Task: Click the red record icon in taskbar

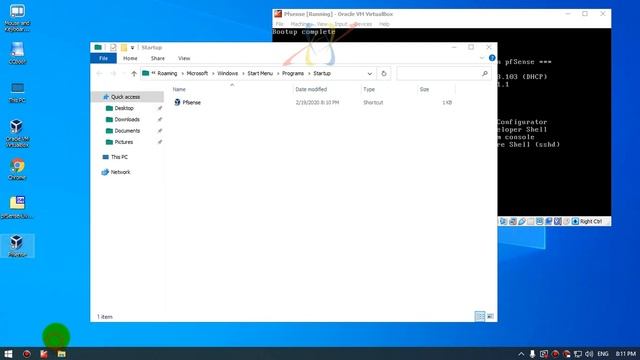Action: tap(27, 353)
